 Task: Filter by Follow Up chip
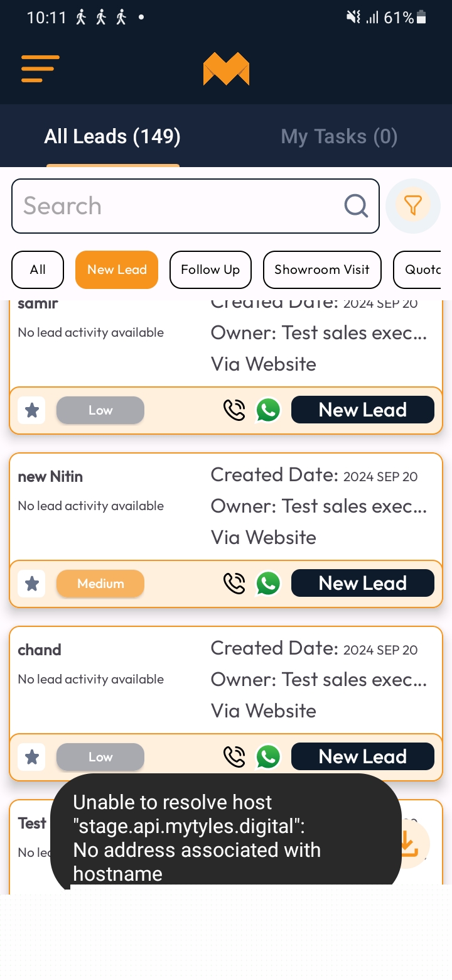210,269
